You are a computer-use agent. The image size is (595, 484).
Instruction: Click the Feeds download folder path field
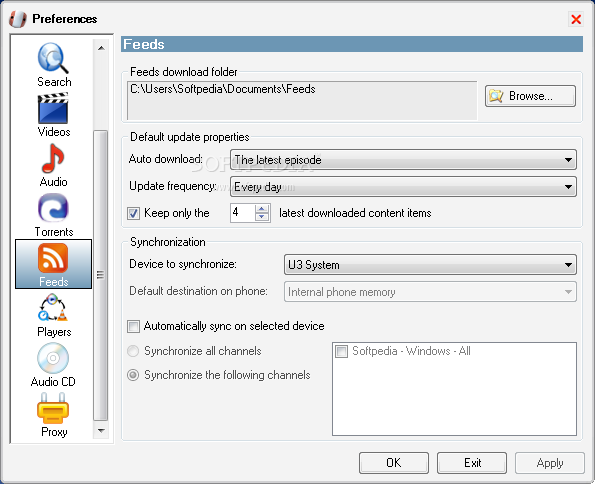pyautogui.click(x=302, y=100)
